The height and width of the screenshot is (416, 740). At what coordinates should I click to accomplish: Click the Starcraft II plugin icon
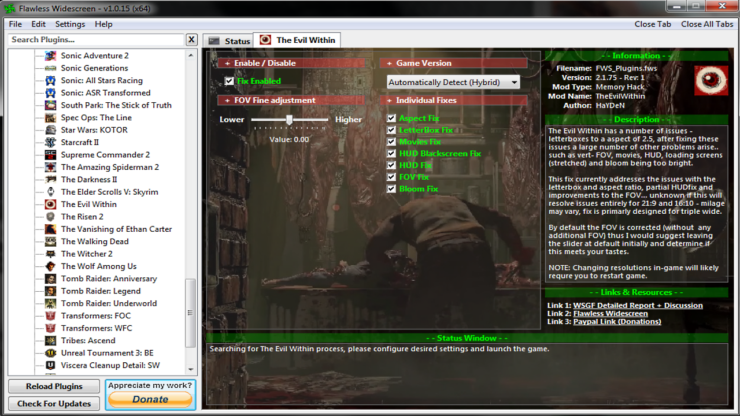50,142
